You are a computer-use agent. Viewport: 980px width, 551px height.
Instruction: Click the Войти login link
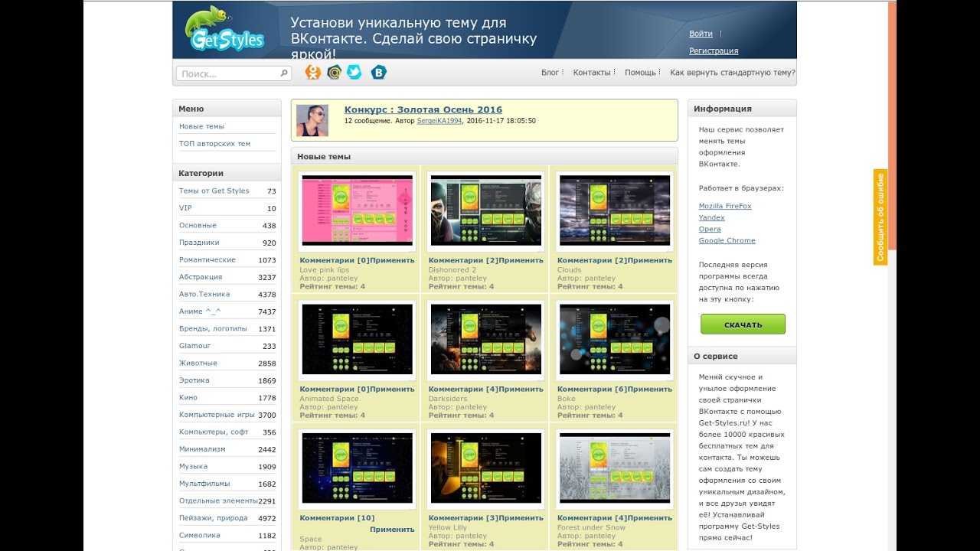tap(701, 34)
